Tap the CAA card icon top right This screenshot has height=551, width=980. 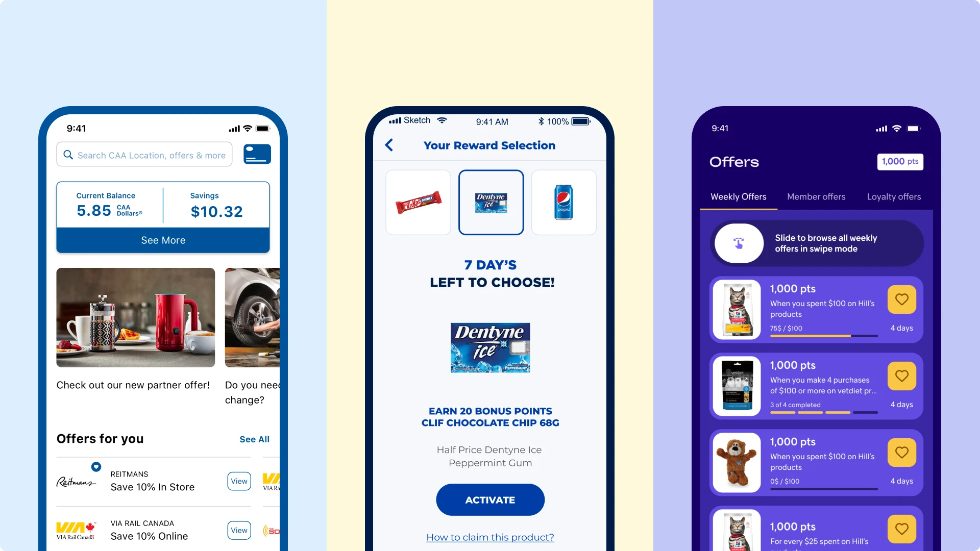click(x=256, y=154)
